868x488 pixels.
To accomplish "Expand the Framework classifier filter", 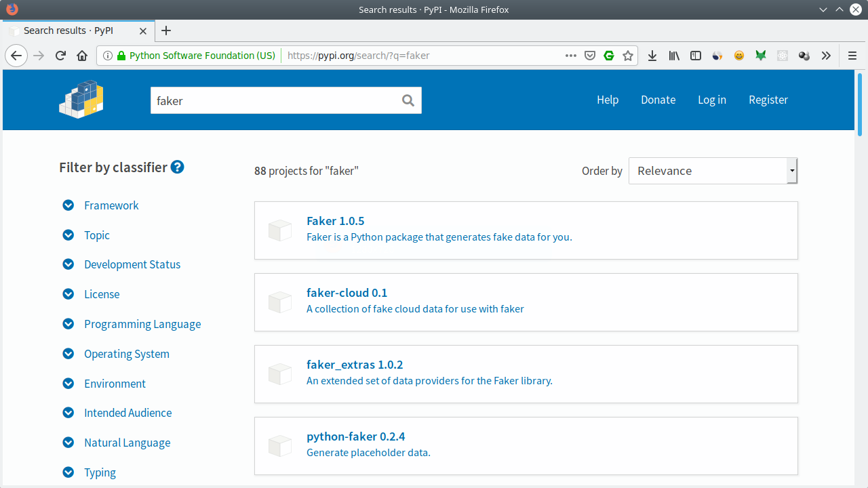I will pos(111,205).
